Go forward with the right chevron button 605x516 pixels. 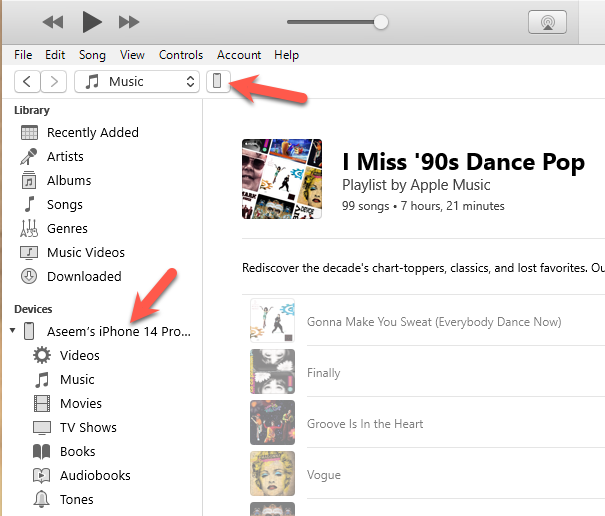(54, 81)
